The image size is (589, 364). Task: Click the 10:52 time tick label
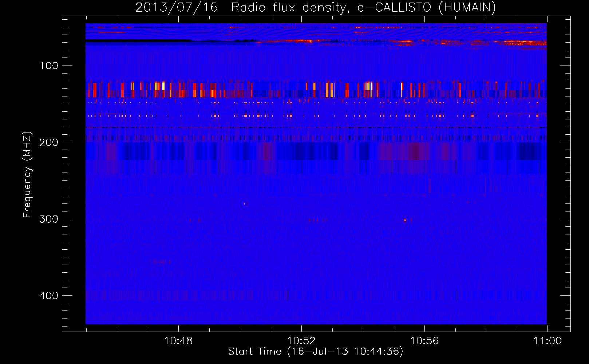(301, 341)
